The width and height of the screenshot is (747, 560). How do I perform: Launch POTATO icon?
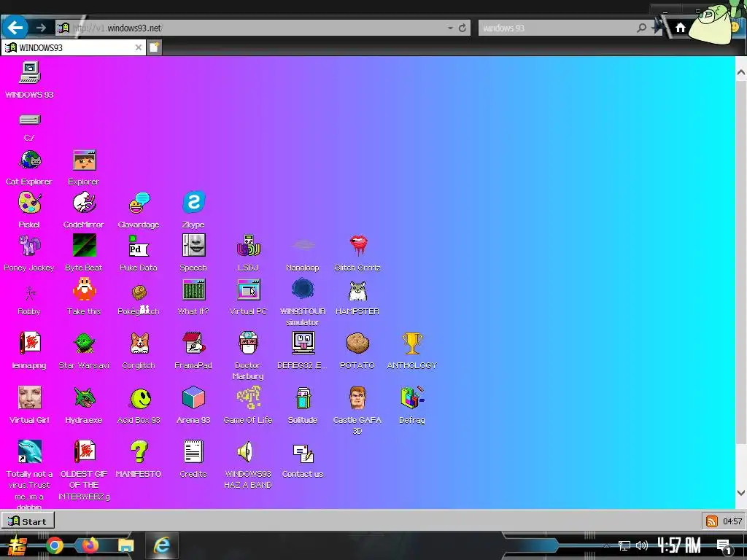click(357, 343)
